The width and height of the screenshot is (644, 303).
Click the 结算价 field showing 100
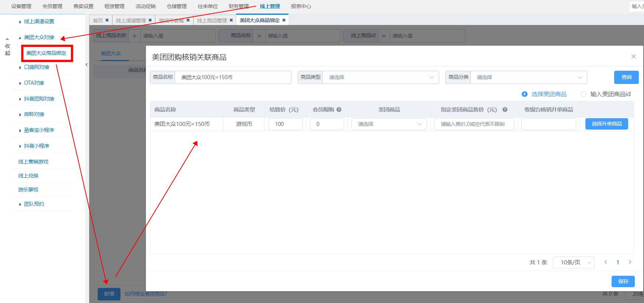(286, 124)
